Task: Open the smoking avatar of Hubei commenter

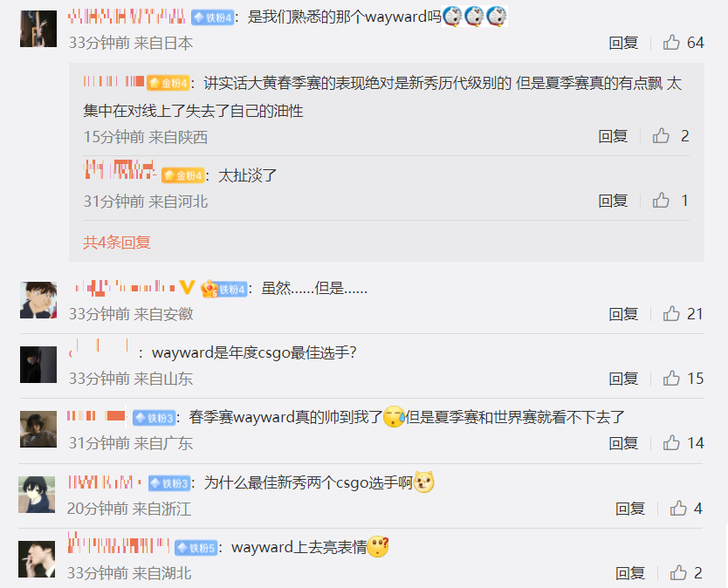Action: pyautogui.click(x=37, y=558)
